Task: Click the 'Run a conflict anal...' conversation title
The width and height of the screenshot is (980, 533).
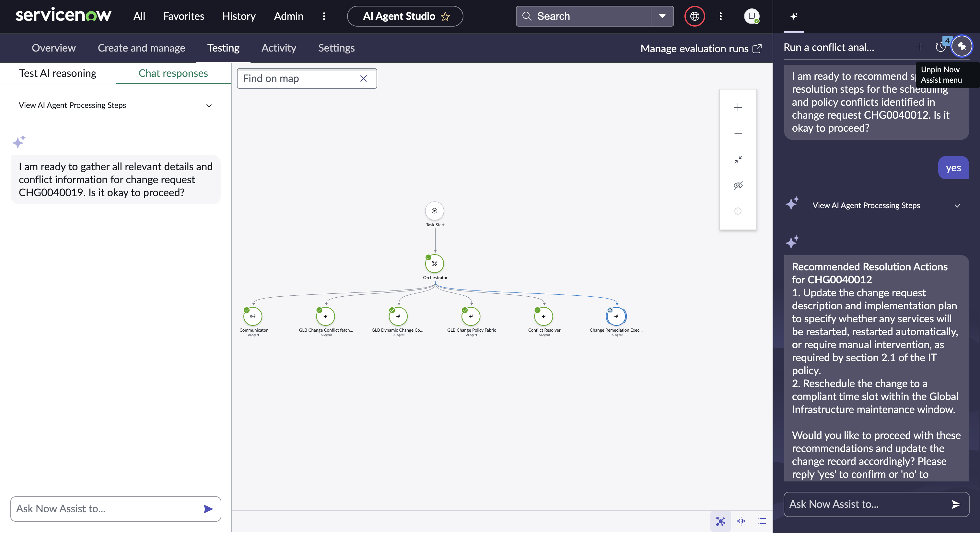Action: pos(829,47)
